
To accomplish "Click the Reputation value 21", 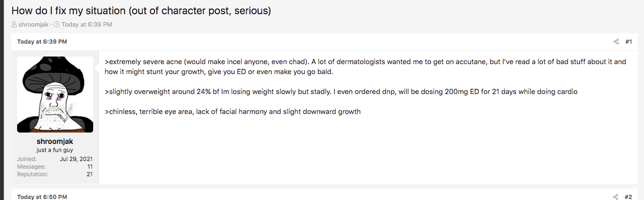I will (89, 174).
